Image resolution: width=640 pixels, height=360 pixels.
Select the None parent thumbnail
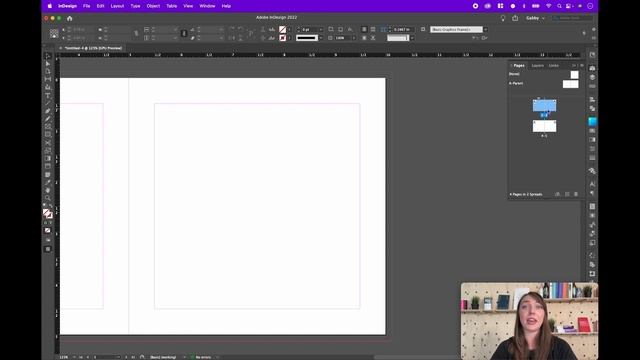click(x=574, y=74)
